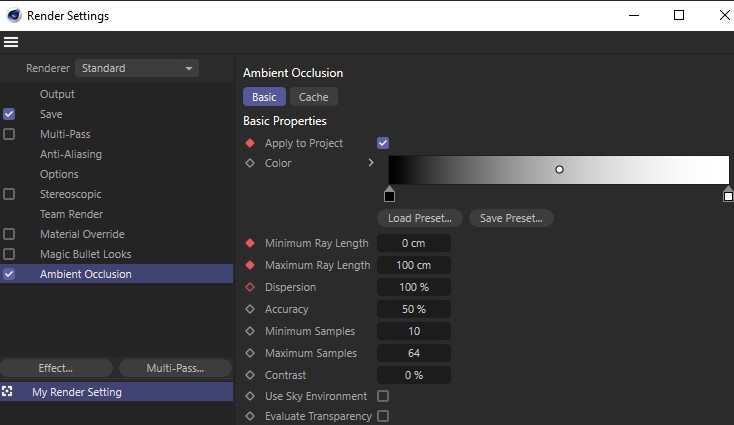Screen dimensions: 734x425
Task: Click the Cinema 4D logo icon
Action: (14, 15)
